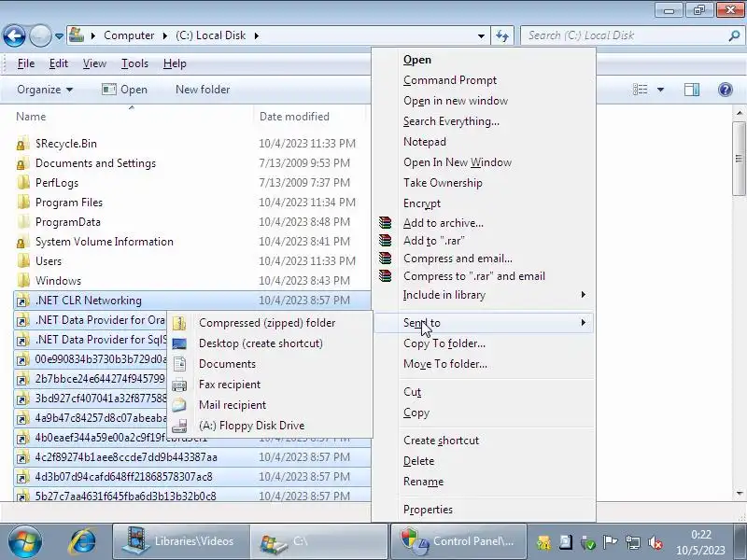
Task: Select System Volume Information folder icon
Action: pos(21,242)
